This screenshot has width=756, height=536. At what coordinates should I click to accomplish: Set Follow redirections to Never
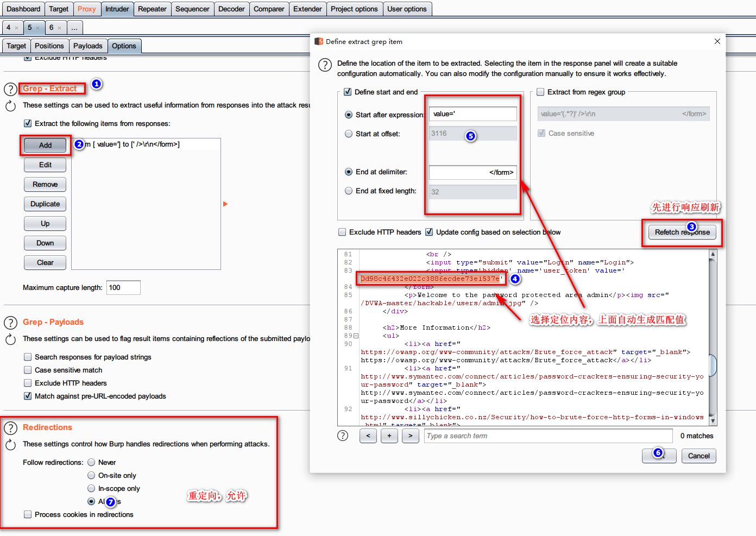(x=91, y=462)
